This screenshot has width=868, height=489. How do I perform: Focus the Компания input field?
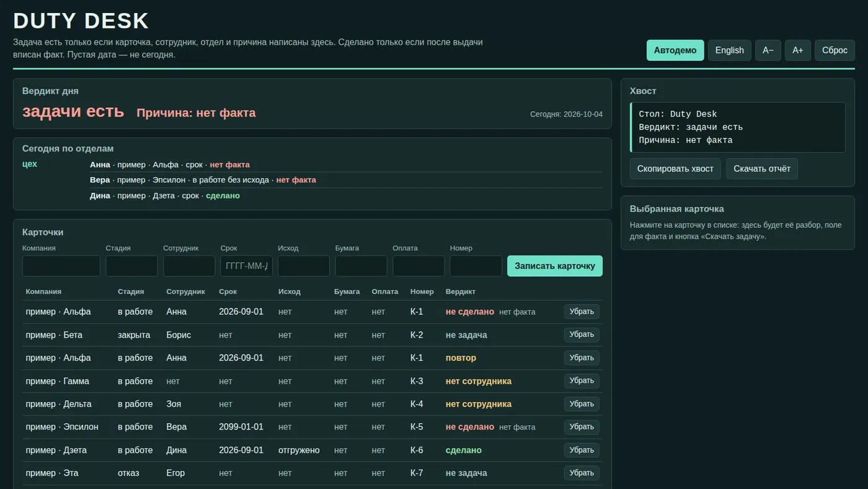(61, 266)
